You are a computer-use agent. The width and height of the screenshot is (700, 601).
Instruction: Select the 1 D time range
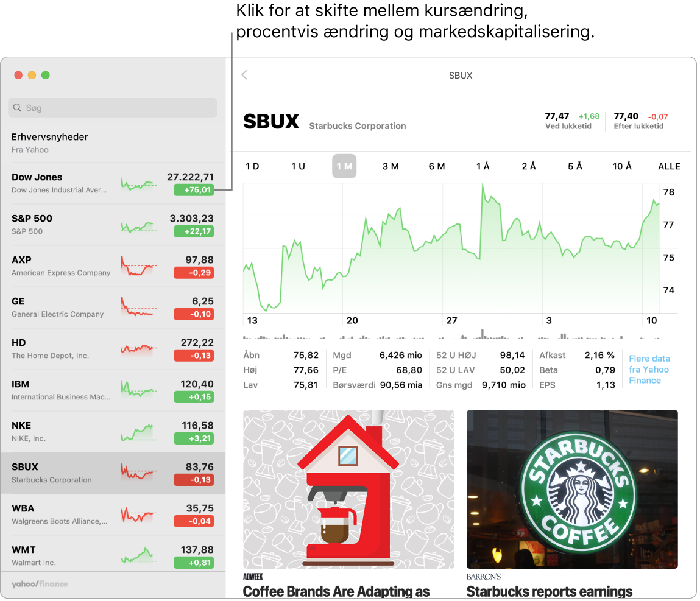coord(252,166)
